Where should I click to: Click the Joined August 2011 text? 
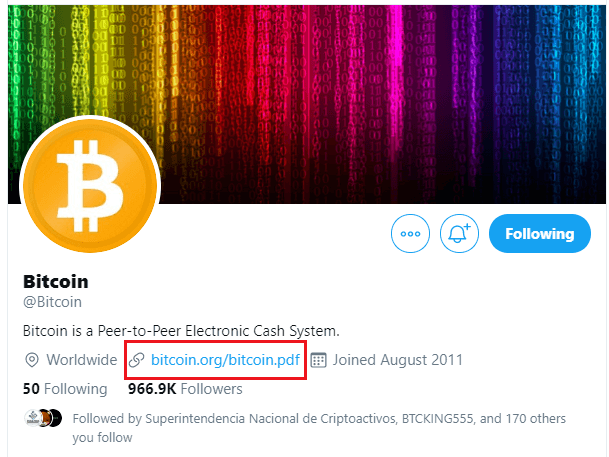tap(398, 360)
